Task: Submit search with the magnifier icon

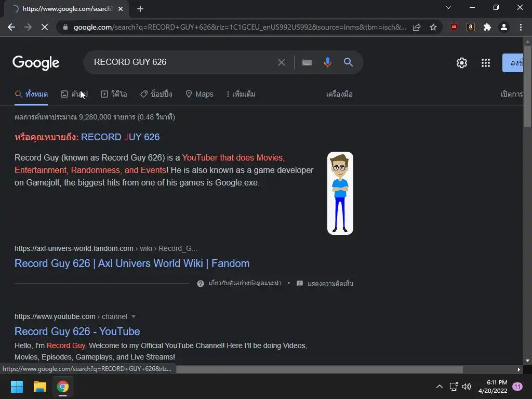Action: point(348,62)
